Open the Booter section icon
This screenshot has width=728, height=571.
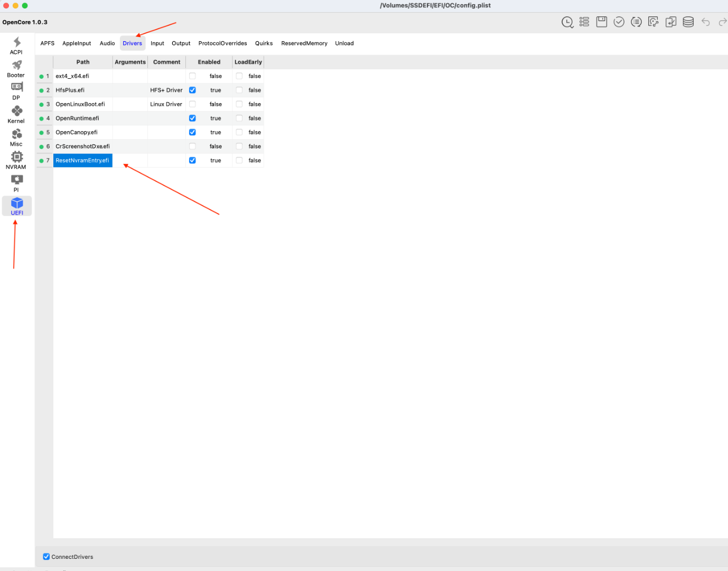tap(16, 65)
